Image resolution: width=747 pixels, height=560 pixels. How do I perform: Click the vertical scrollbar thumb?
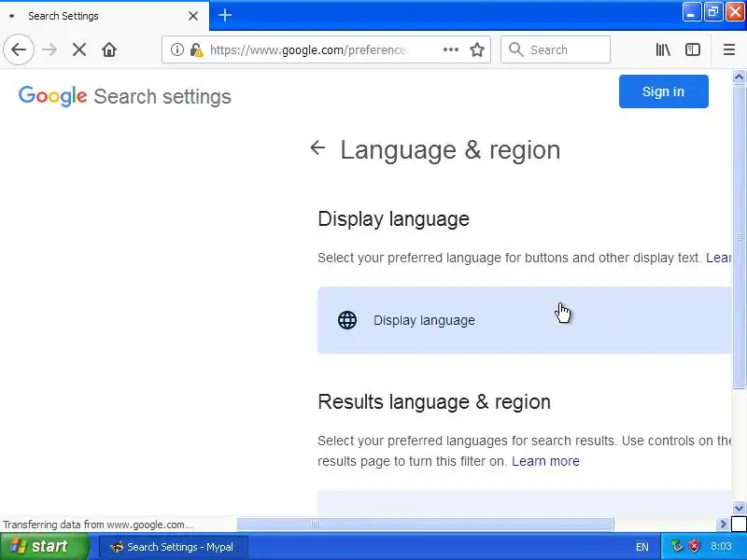click(739, 236)
